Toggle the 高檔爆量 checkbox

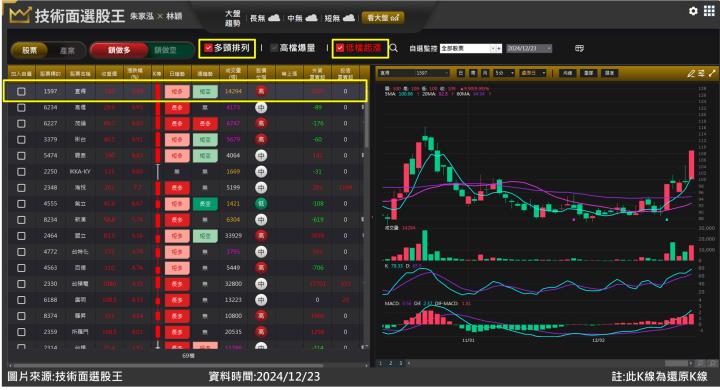[x=274, y=48]
